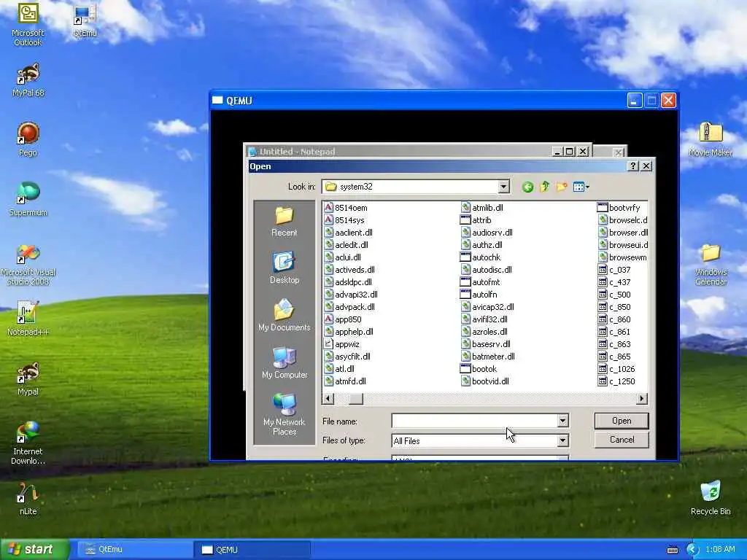
Task: Select file atmlib.dll
Action: click(482, 208)
